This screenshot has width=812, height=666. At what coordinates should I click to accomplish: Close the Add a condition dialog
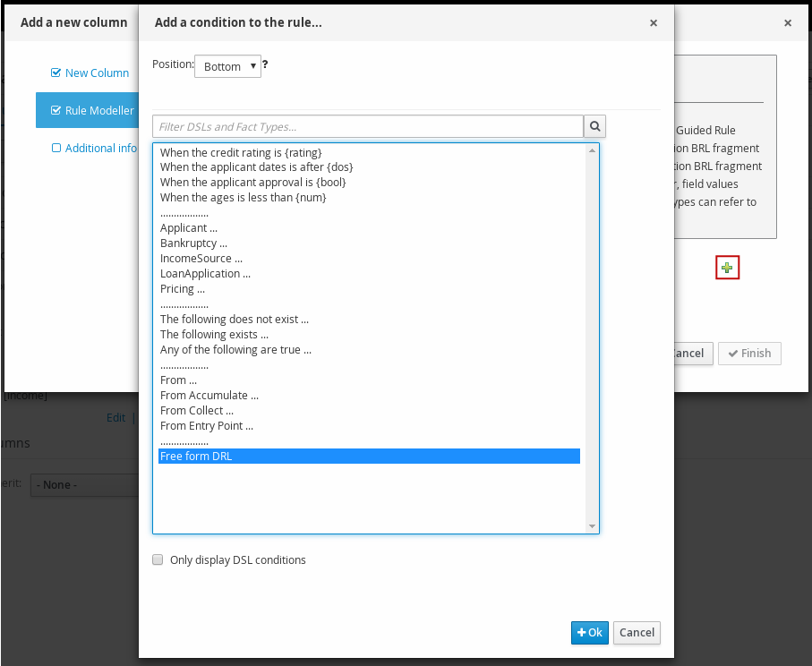coord(654,23)
